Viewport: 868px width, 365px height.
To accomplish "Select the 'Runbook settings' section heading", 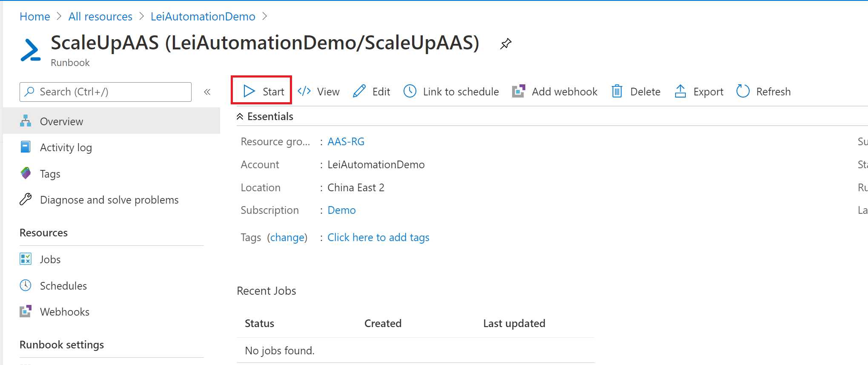I will pyautogui.click(x=62, y=345).
